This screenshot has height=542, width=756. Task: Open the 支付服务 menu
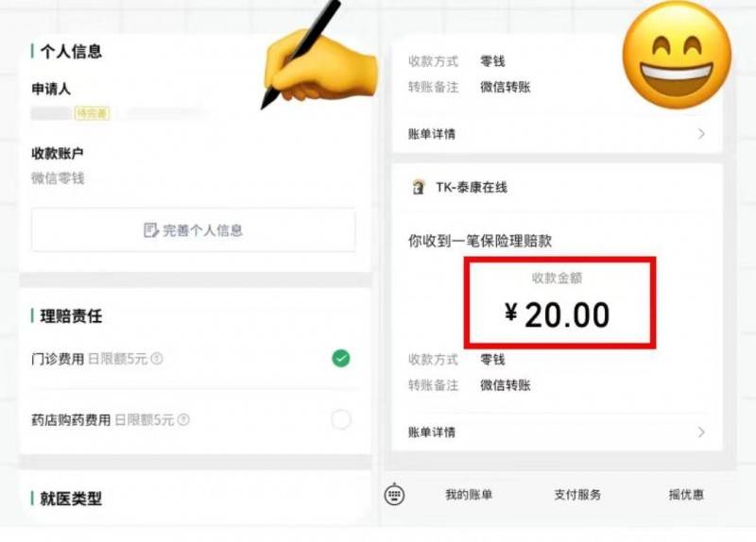tap(577, 495)
